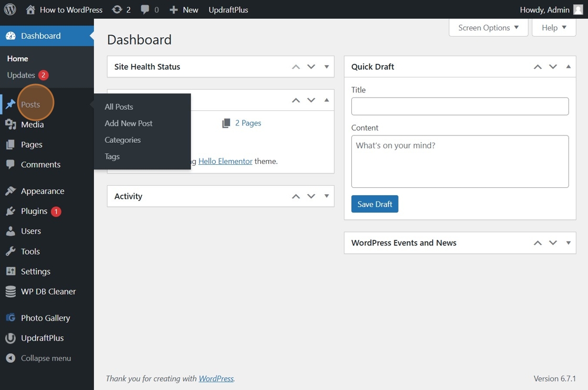The width and height of the screenshot is (588, 390).
Task: Click the Settings sliders icon
Action: tap(11, 271)
